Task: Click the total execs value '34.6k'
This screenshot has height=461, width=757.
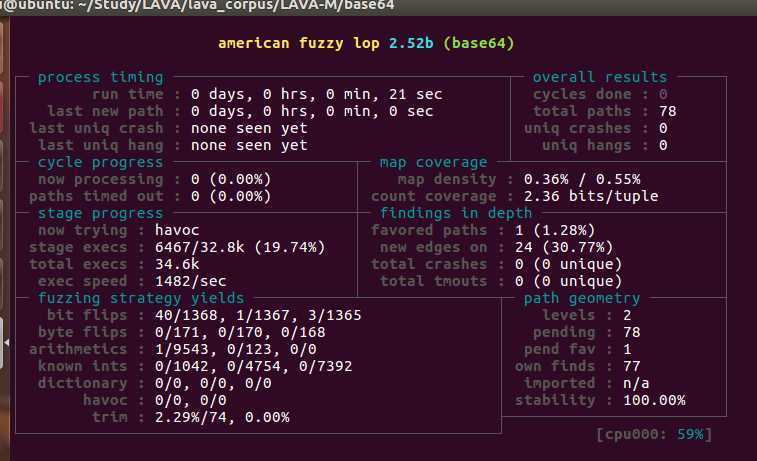Action: pos(177,264)
